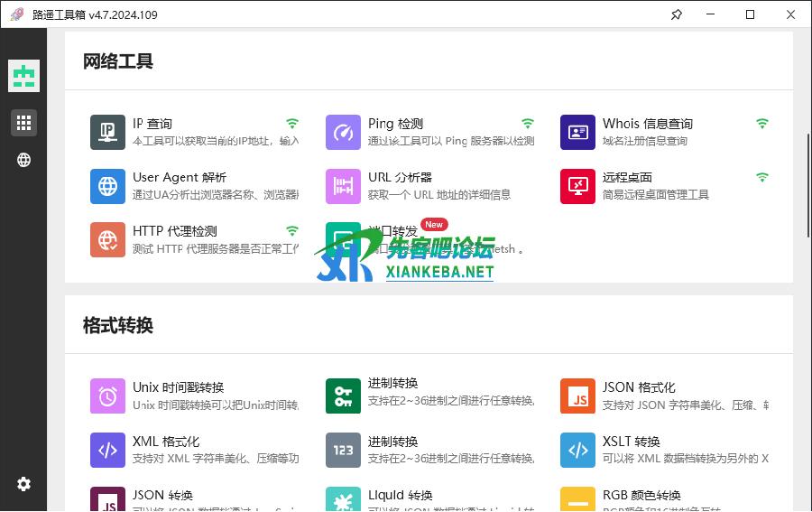Select the XML 格式化 code icon
Screen dimensions: 812x512
click(107, 450)
